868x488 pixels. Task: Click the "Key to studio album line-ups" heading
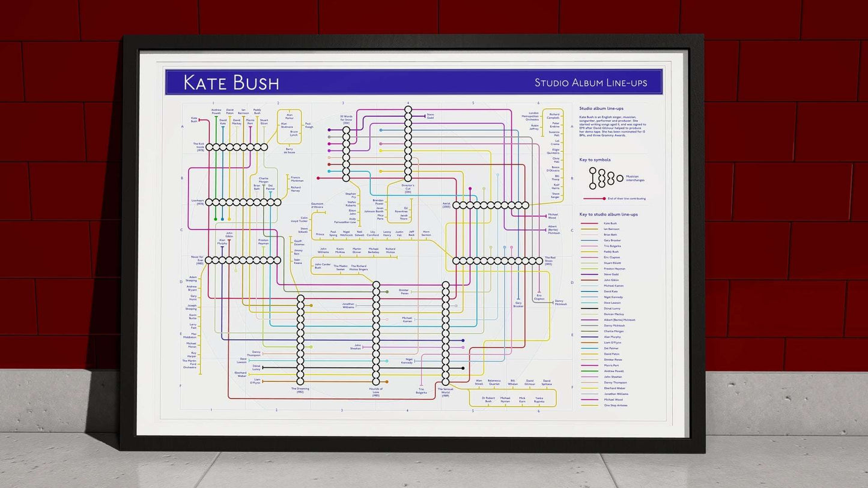[609, 214]
